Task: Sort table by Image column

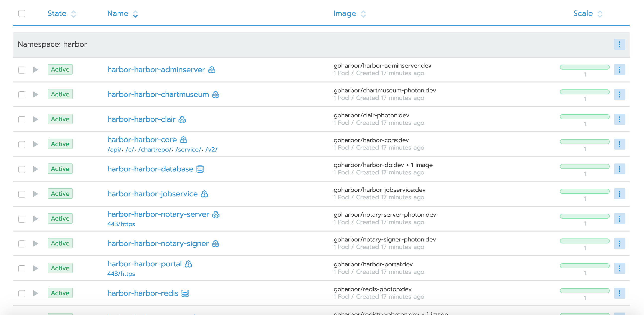Action: pos(350,13)
